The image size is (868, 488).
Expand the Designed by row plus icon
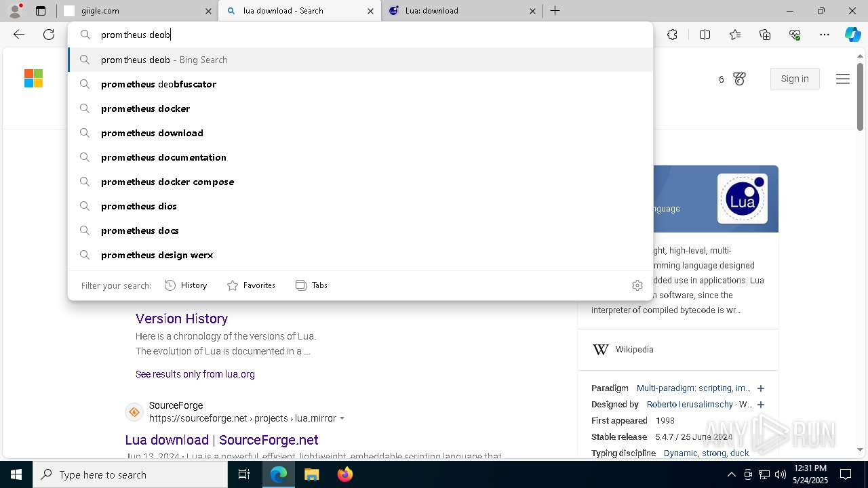[x=761, y=405]
